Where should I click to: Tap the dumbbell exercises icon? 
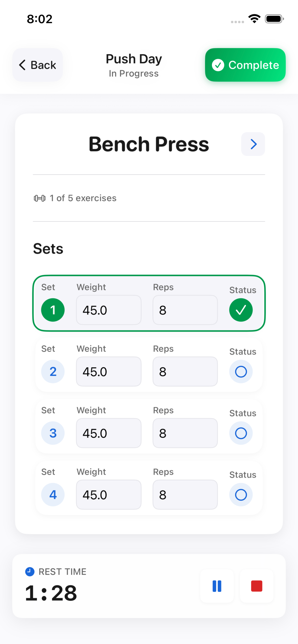coord(40,198)
